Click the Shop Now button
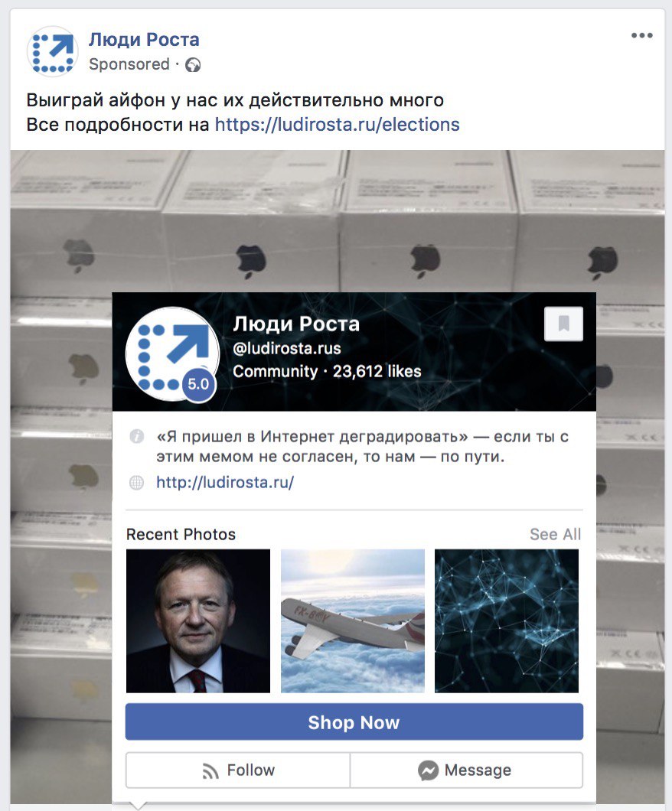This screenshot has height=811, width=672. pyautogui.click(x=354, y=722)
